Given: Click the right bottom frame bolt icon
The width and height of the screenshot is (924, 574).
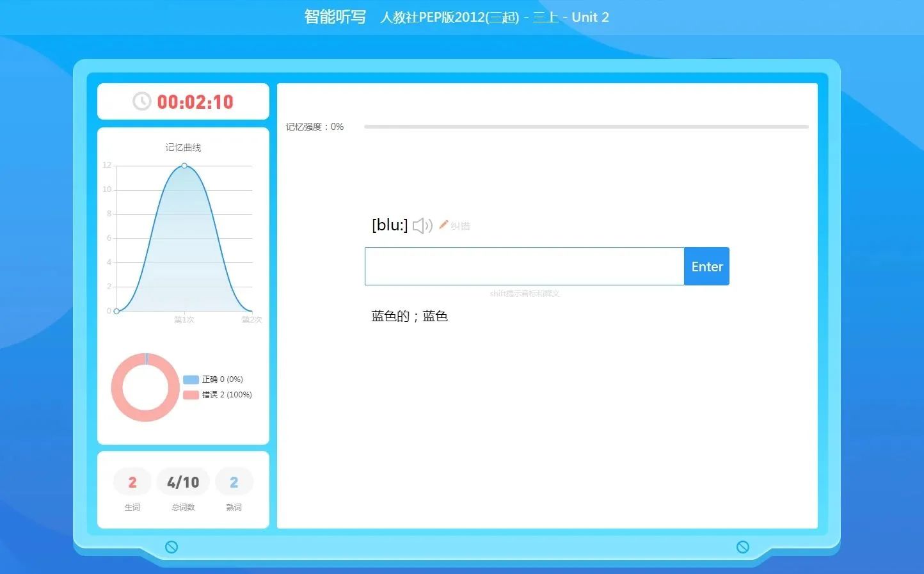Looking at the screenshot, I should [743, 546].
